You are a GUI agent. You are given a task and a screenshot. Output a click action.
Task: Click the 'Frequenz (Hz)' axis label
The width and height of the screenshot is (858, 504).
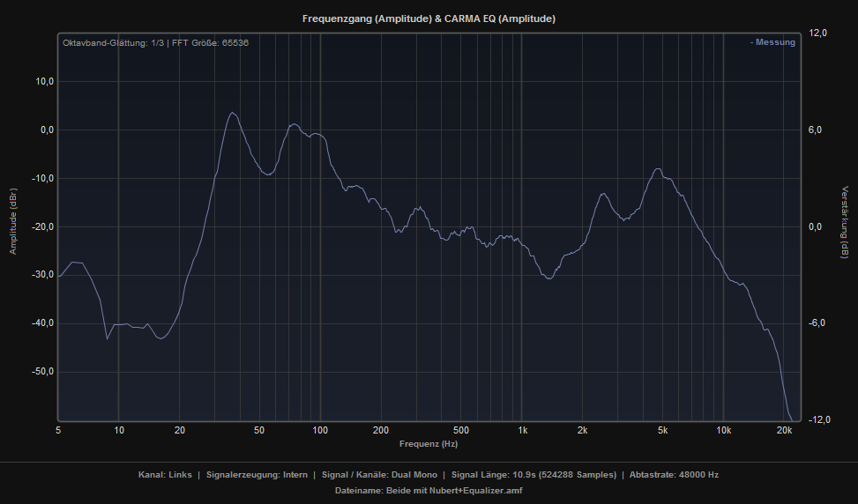coord(429,444)
